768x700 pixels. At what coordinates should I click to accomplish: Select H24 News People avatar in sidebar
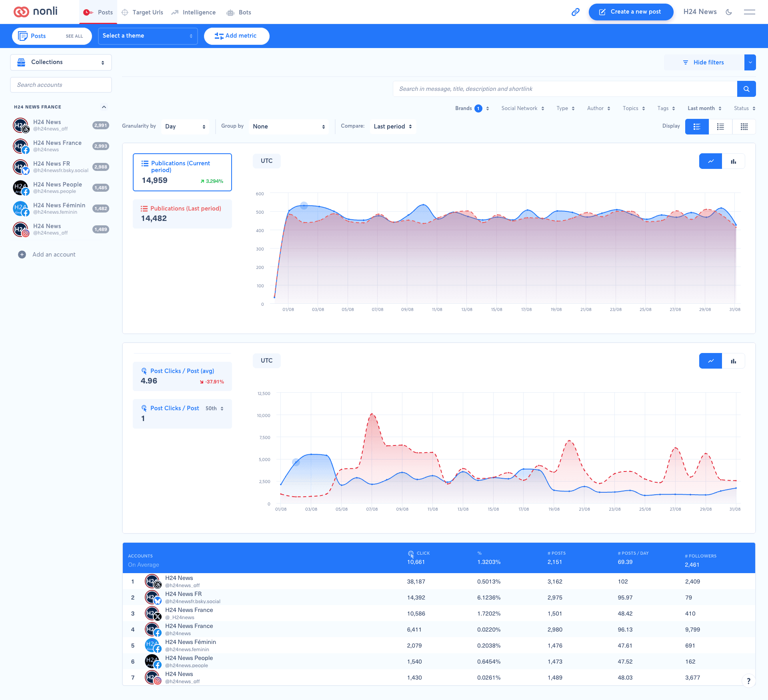point(21,188)
